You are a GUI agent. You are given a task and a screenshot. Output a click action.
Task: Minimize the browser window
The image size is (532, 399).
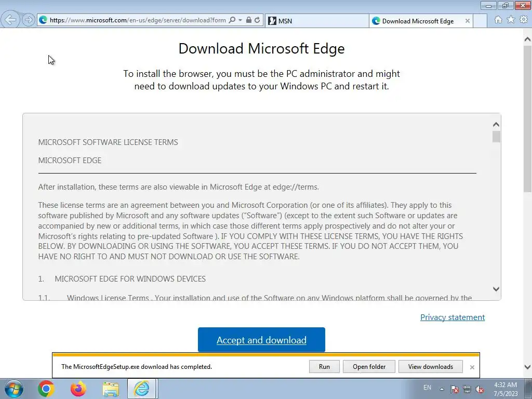(488, 5)
